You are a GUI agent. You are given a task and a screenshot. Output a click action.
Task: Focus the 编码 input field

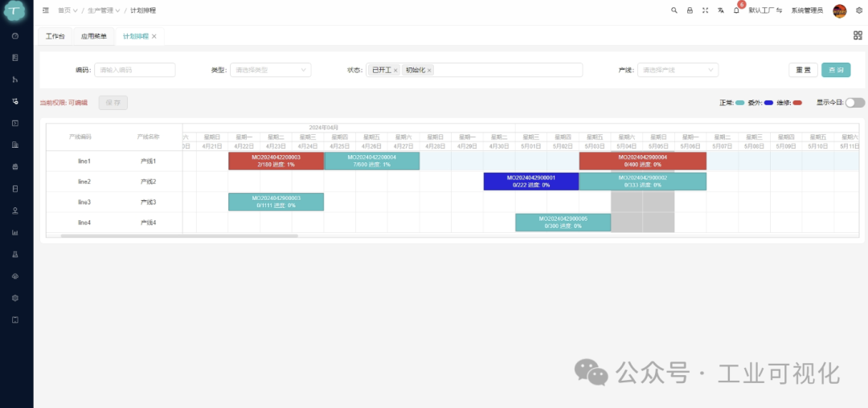coord(134,70)
